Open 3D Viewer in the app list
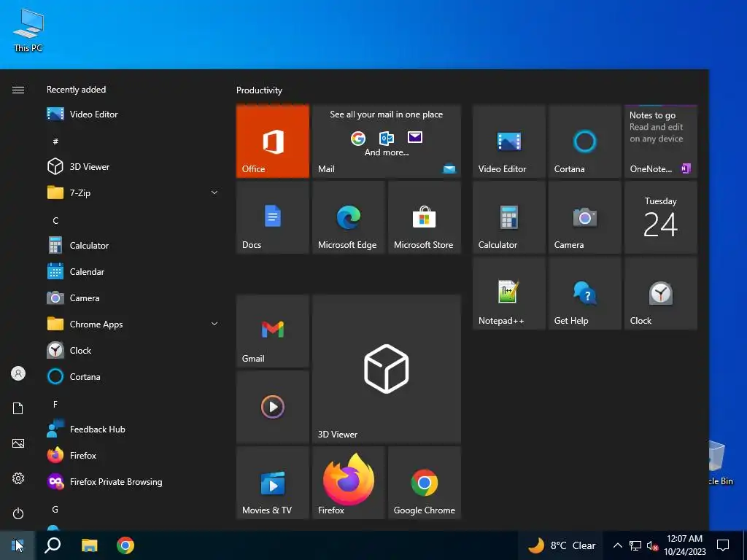The image size is (747, 560). coord(133,167)
